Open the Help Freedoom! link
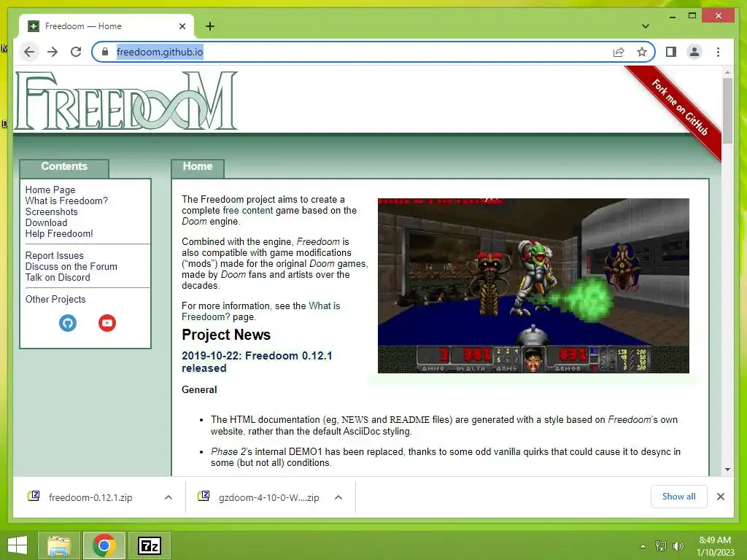 (x=59, y=234)
